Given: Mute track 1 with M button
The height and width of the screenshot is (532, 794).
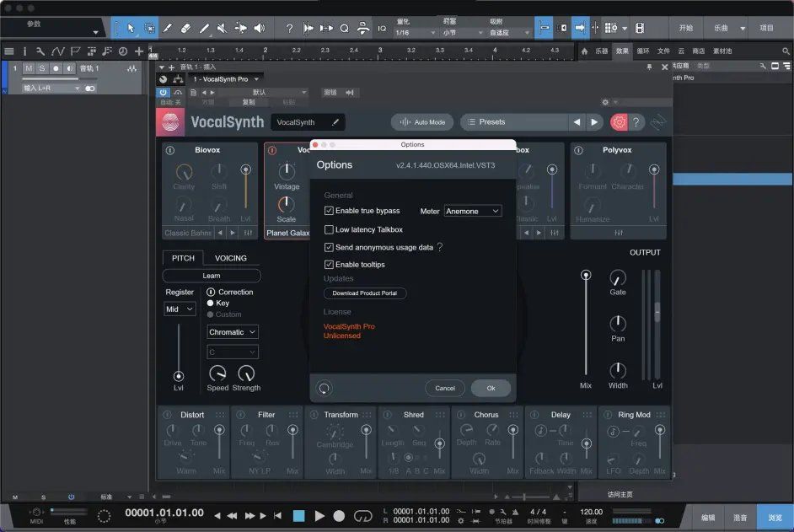Looking at the screenshot, I should tap(29, 68).
